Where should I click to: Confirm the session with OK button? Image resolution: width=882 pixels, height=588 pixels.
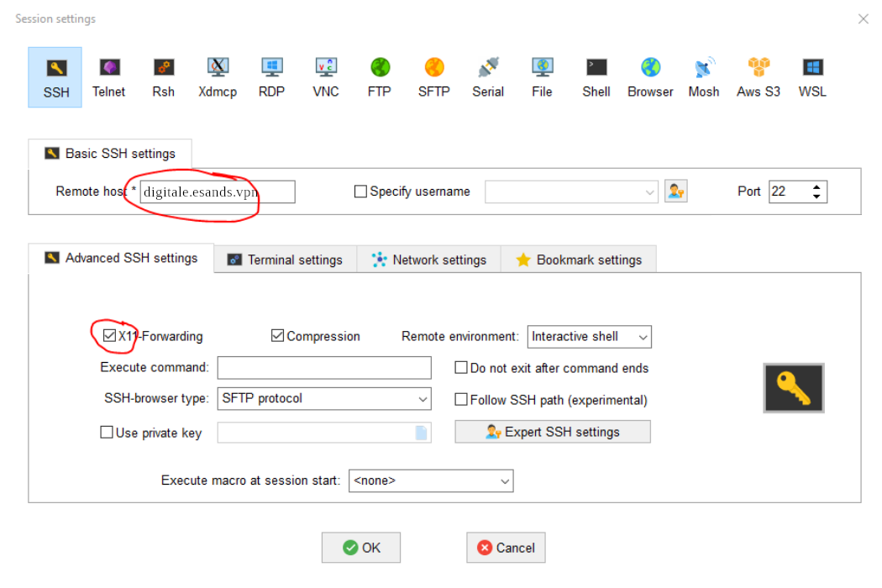click(361, 548)
